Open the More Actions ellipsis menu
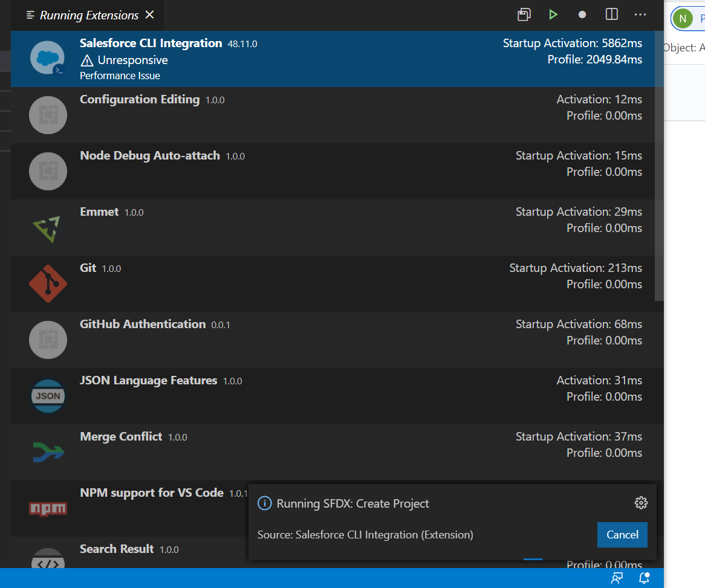Viewport: 705px width, 588px height. (640, 15)
